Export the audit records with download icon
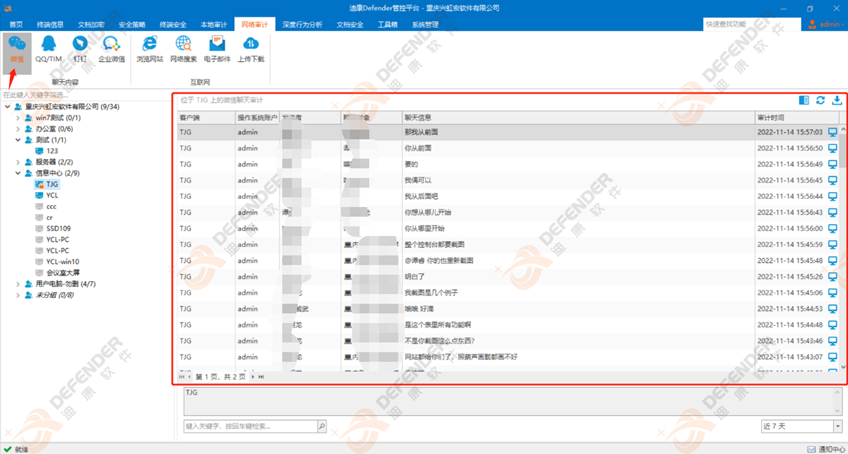Image resolution: width=848 pixels, height=454 pixels. pyautogui.click(x=836, y=100)
